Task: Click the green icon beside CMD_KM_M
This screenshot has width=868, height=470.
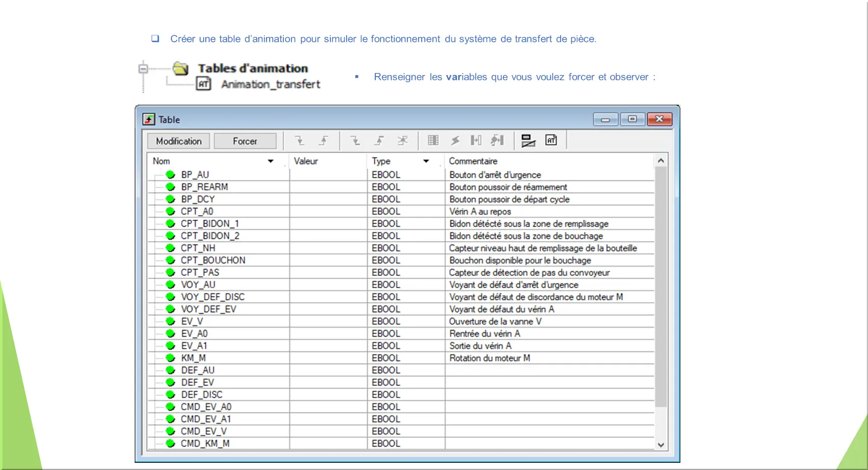Action: coord(171,444)
